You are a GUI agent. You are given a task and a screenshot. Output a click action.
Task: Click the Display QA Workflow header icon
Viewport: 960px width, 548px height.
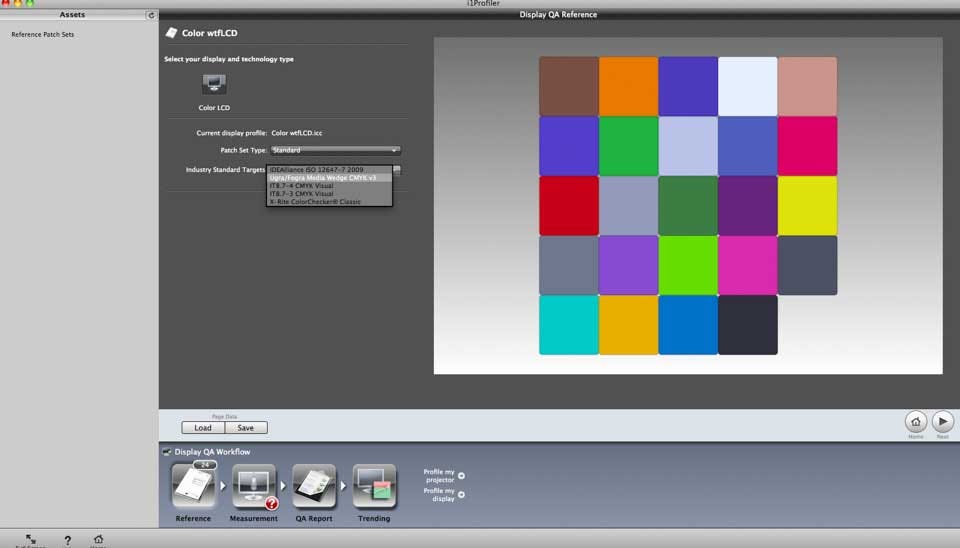coord(167,452)
